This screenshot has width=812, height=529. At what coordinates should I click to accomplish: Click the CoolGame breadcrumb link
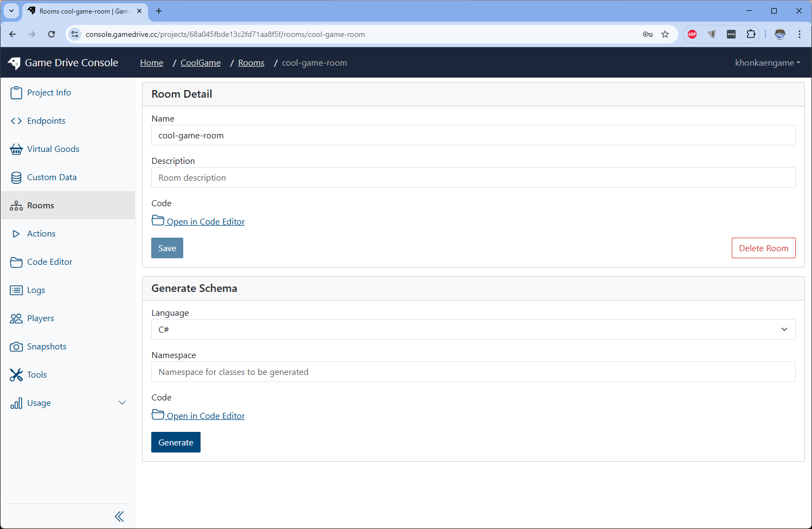pyautogui.click(x=201, y=63)
